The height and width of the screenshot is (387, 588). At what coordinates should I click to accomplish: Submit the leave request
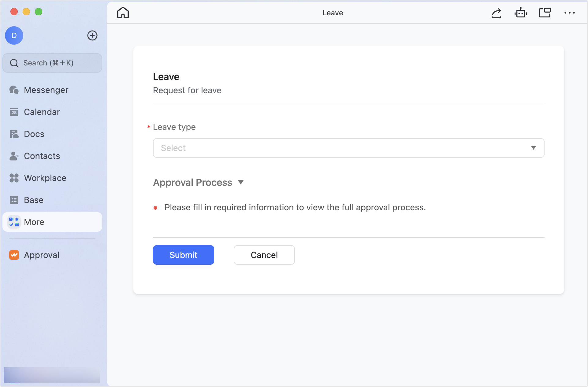pos(183,255)
